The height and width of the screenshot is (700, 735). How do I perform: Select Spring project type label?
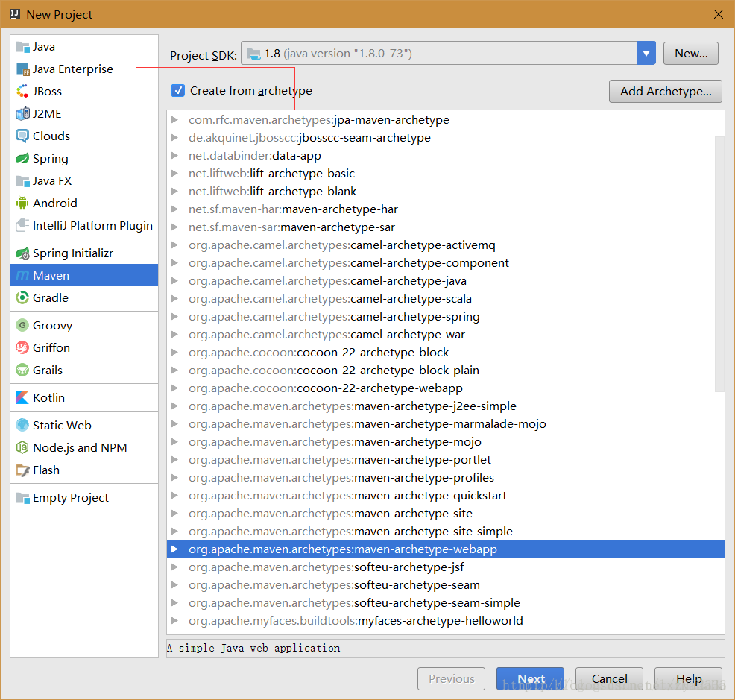pyautogui.click(x=51, y=159)
